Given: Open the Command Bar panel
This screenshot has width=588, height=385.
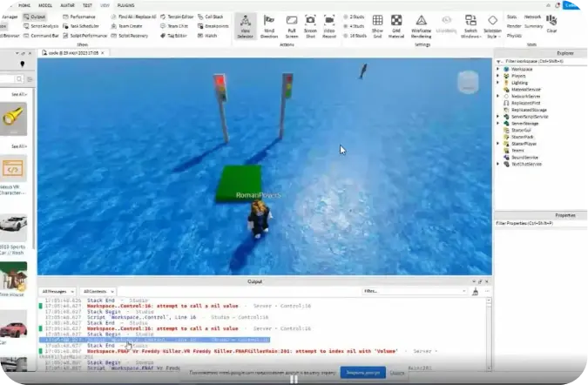Looking at the screenshot, I should pos(41,36).
